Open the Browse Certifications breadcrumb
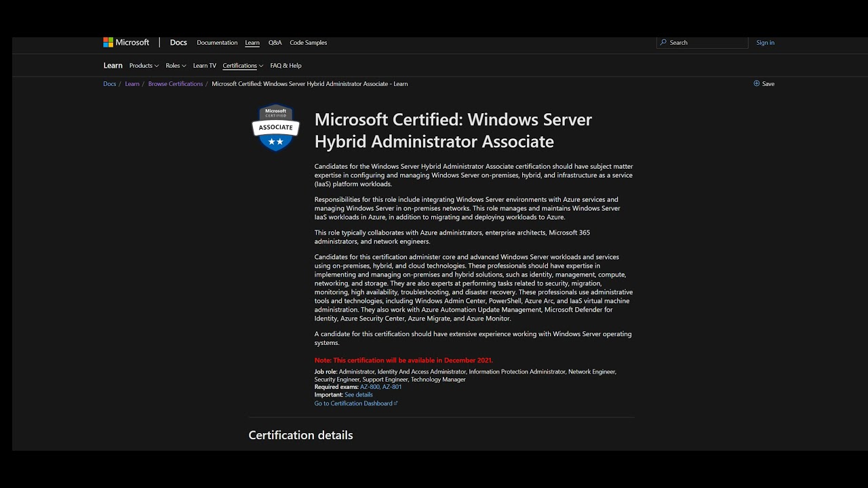This screenshot has height=488, width=868. [176, 84]
